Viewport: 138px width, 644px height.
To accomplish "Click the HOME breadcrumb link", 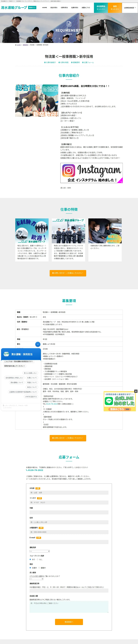I will coord(19,45).
